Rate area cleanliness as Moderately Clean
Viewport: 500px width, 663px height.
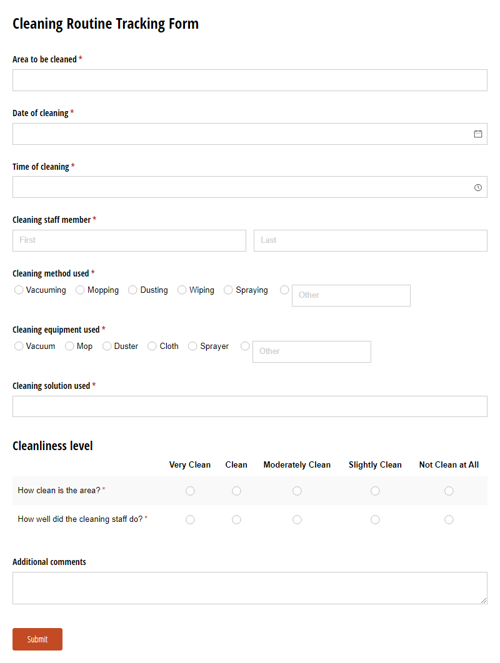(x=297, y=491)
